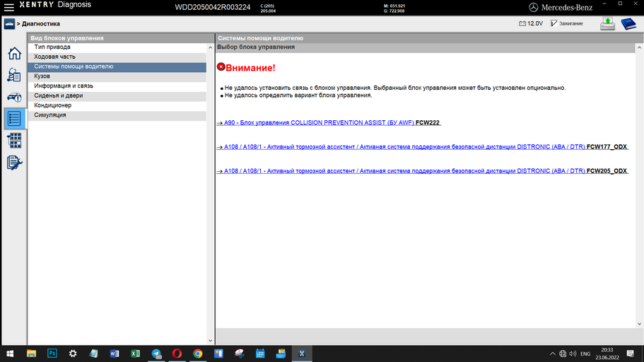Viewport: 644px width, 362px height.
Task: Open Windows Settings gear on taskbar
Action: coord(73,354)
